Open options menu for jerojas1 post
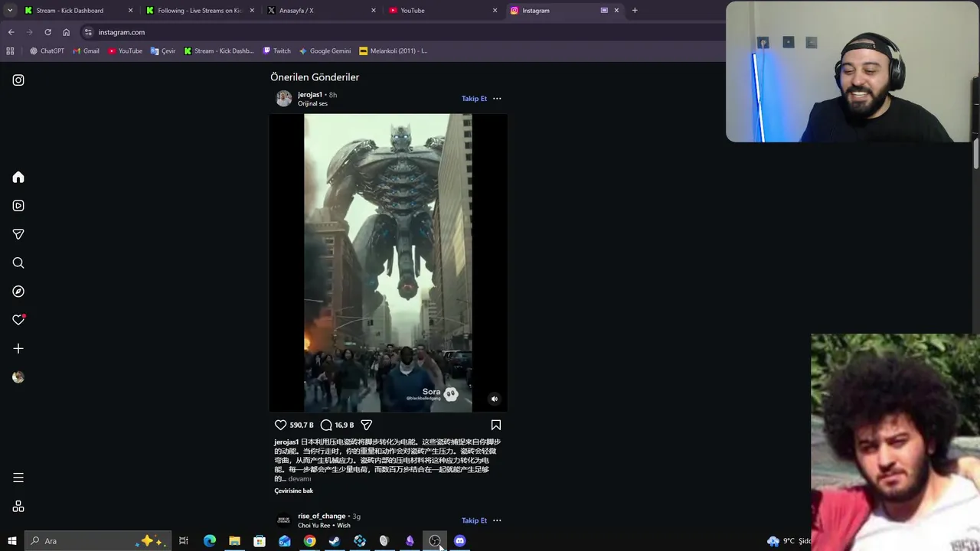 point(497,99)
